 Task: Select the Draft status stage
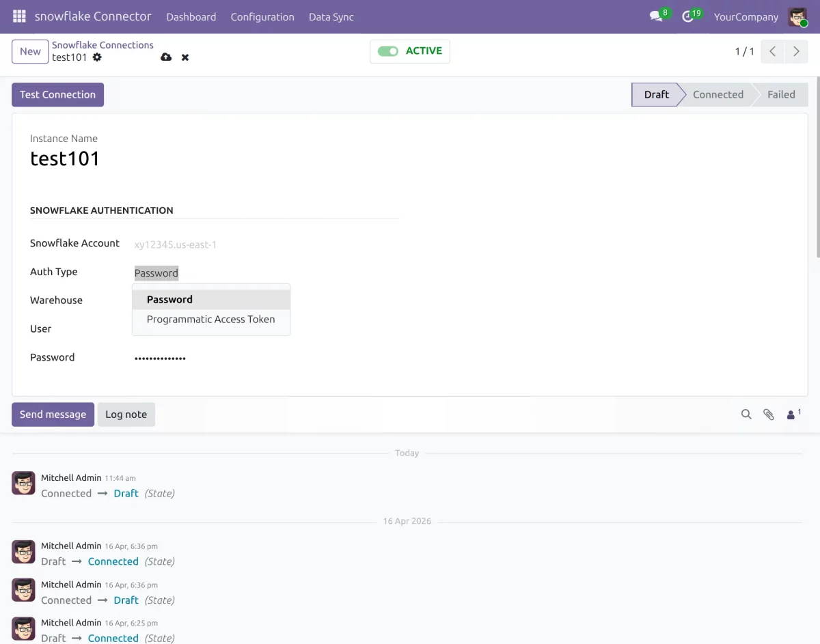click(x=657, y=95)
